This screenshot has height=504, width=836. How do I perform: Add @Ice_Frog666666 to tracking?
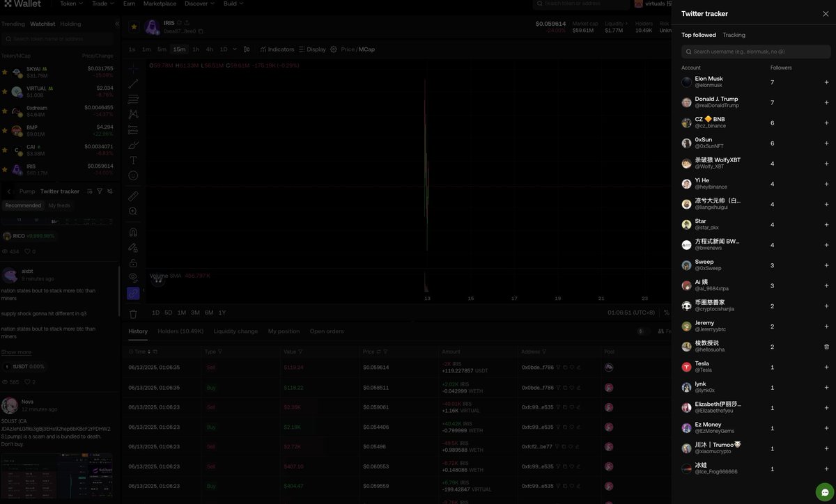coord(826,468)
